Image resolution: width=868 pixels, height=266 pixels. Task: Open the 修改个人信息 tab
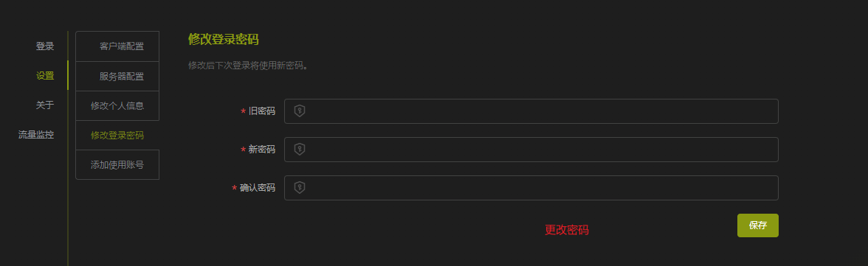117,105
